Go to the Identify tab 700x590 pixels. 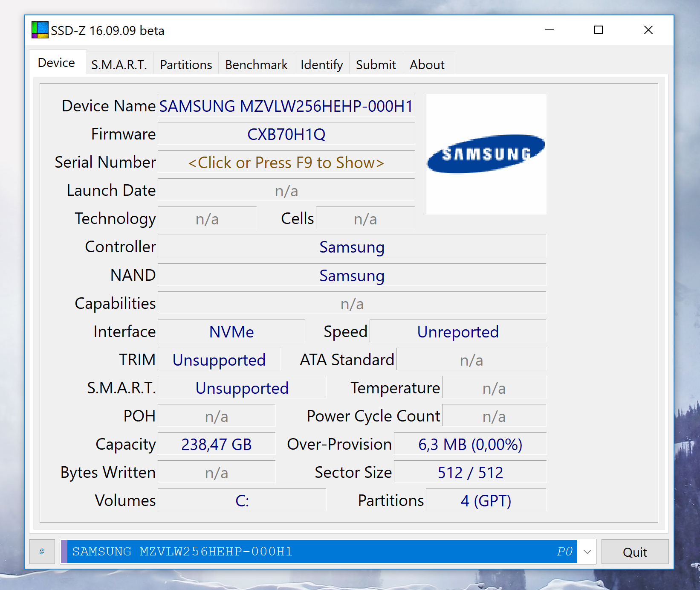321,64
